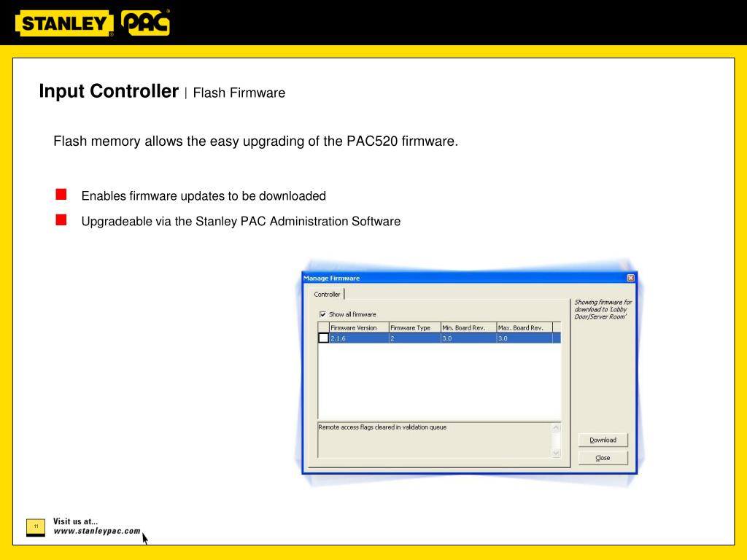Sort by the Firmware Type column header
The height and width of the screenshot is (560, 747).
(414, 327)
